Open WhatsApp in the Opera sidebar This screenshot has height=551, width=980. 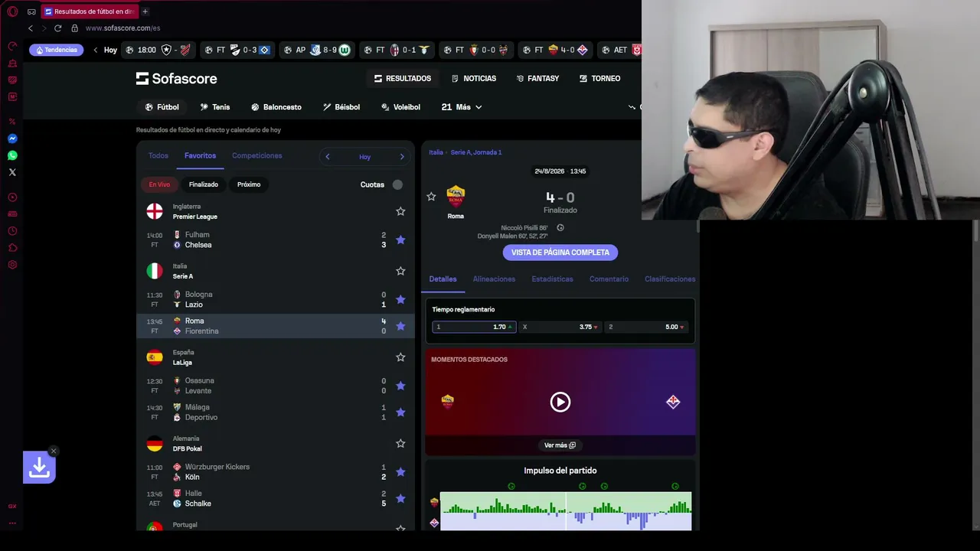tap(12, 155)
